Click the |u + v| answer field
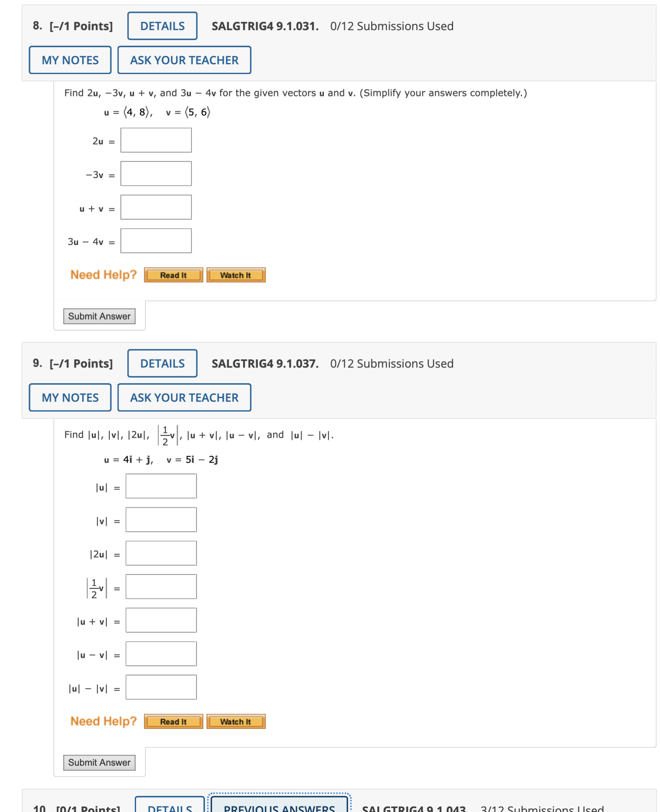 [161, 620]
